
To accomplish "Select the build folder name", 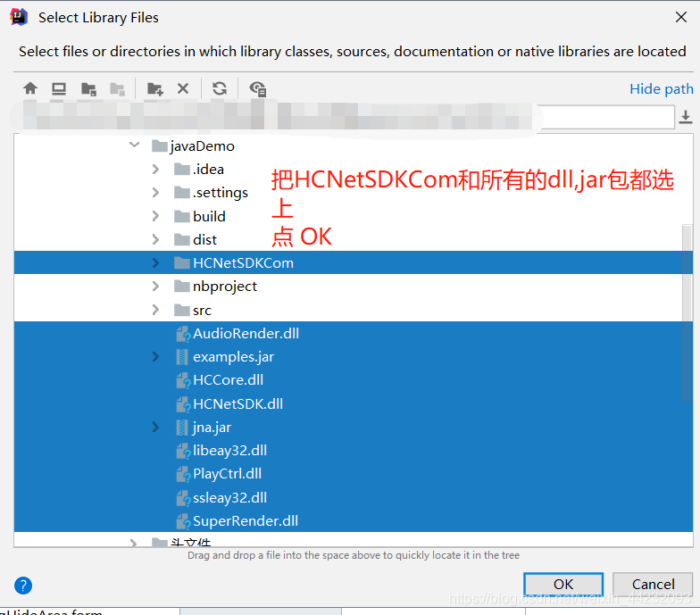I will pos(209,216).
